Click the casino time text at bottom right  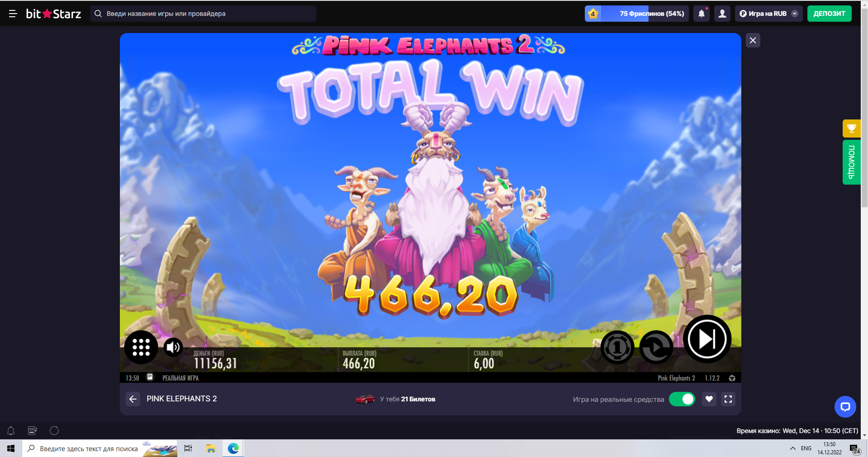click(797, 431)
